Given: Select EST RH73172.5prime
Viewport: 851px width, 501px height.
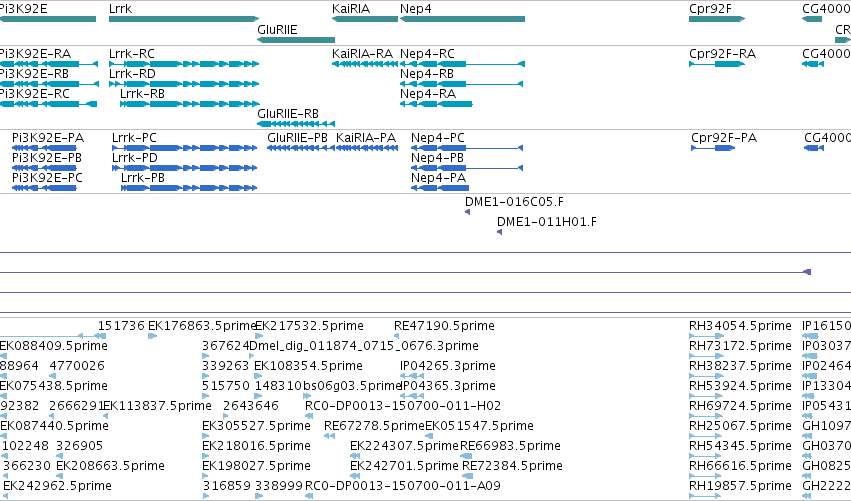Looking at the screenshot, I should tap(740, 346).
